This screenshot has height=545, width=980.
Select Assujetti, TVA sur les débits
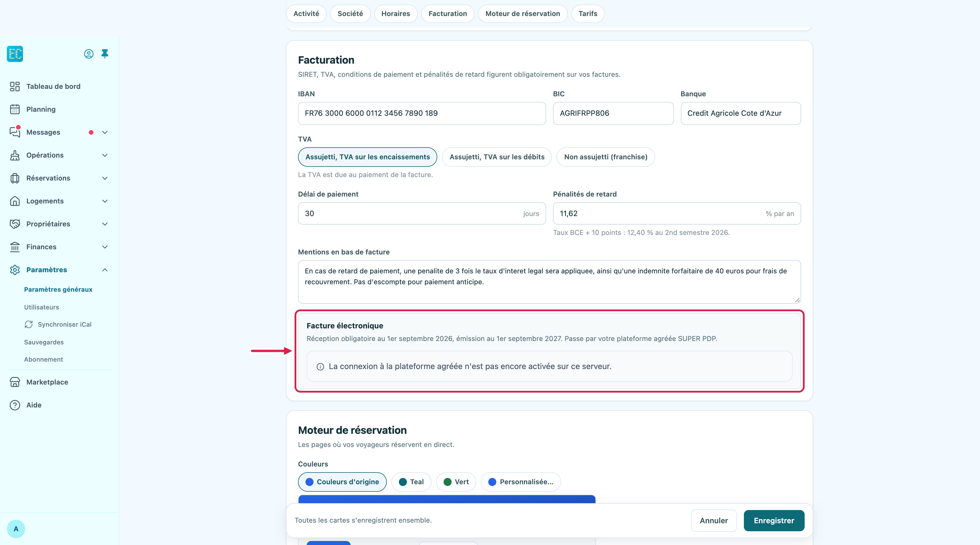point(497,157)
